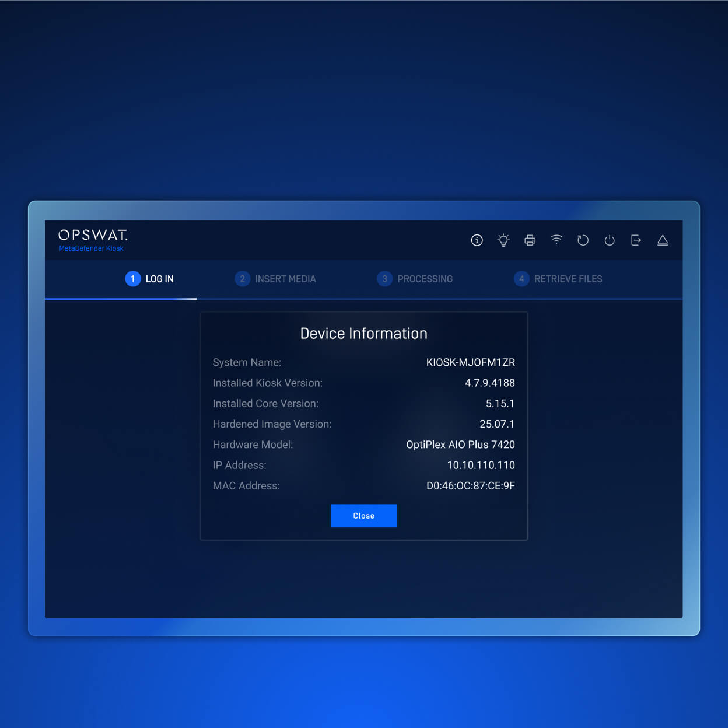Click the MetaDefender Kiosk label
The height and width of the screenshot is (728, 728).
[91, 249]
